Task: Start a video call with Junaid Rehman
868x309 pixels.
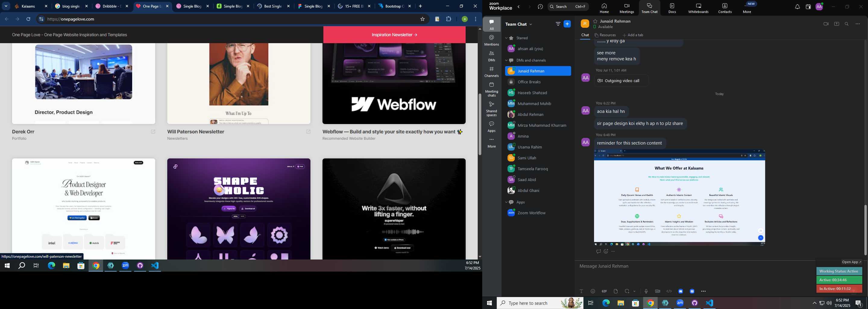Action: [826, 24]
